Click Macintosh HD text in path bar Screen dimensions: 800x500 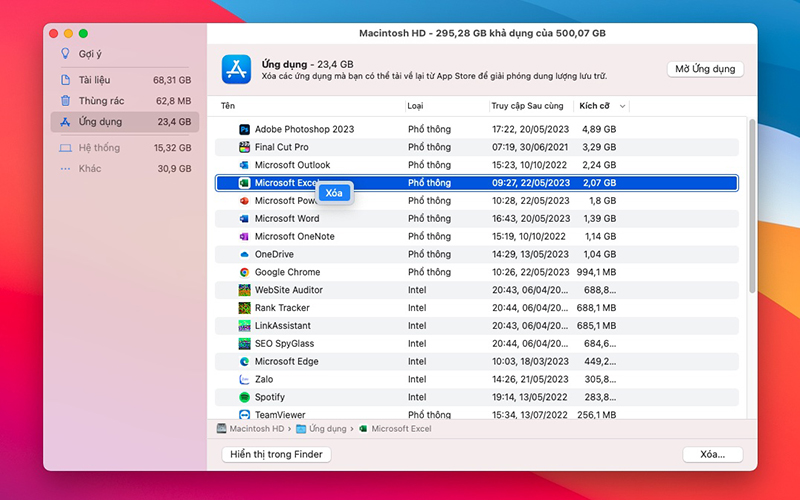(257, 429)
